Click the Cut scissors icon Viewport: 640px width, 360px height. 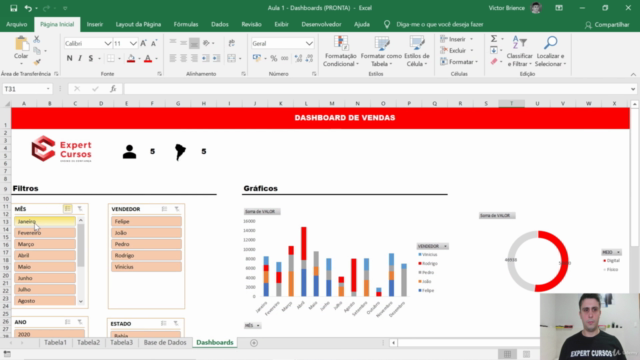(x=37, y=40)
